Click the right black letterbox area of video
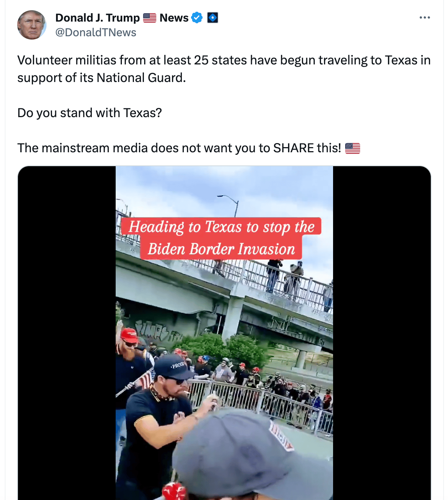The image size is (448, 500). tap(382, 333)
